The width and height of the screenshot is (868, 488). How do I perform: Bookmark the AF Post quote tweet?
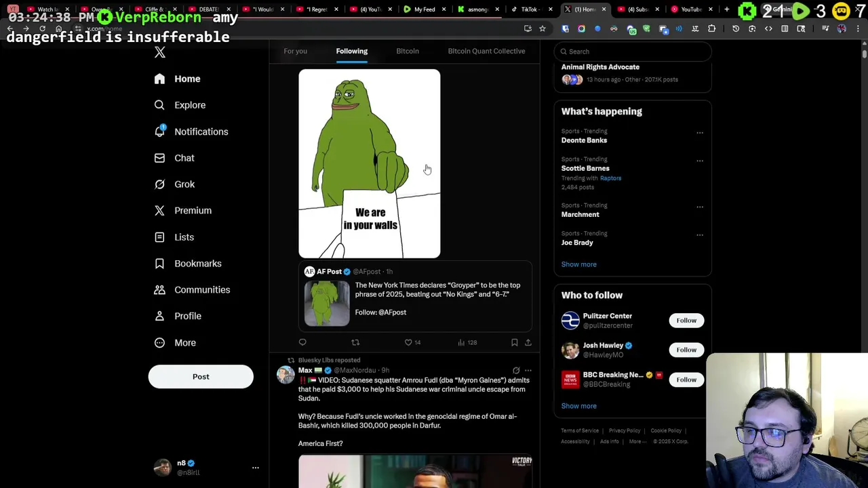coord(514,343)
